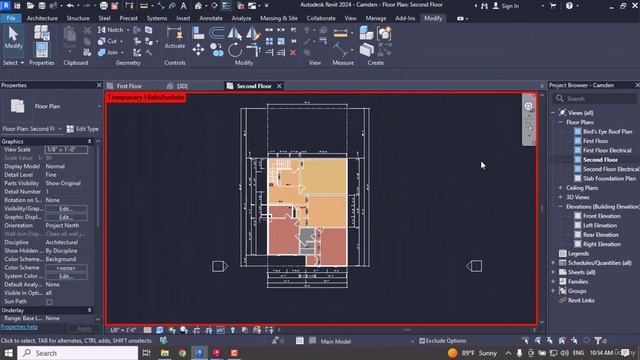Expand the 3D Views tree node

(560, 197)
